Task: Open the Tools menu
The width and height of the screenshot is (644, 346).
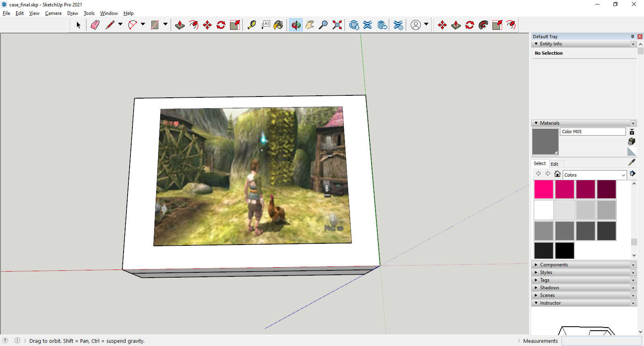Action: (x=89, y=13)
